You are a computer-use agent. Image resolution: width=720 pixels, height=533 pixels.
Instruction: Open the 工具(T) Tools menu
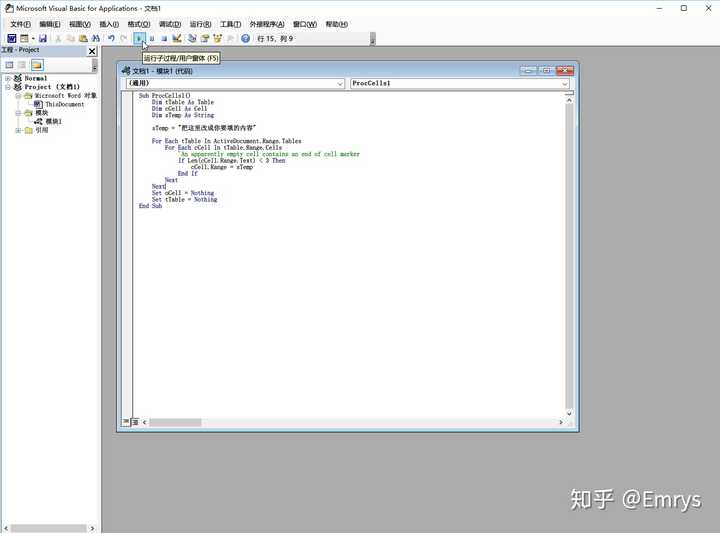pyautogui.click(x=230, y=24)
